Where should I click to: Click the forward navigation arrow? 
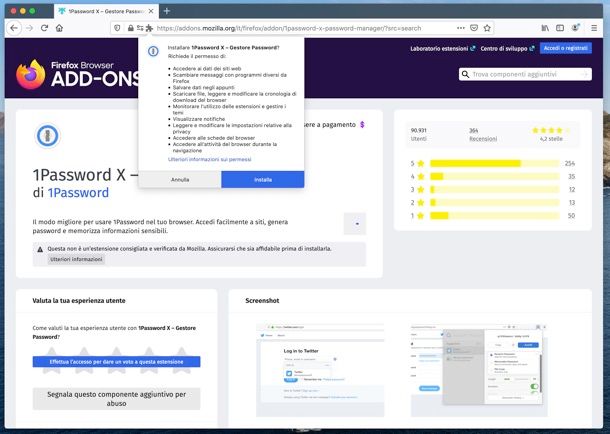[x=29, y=28]
